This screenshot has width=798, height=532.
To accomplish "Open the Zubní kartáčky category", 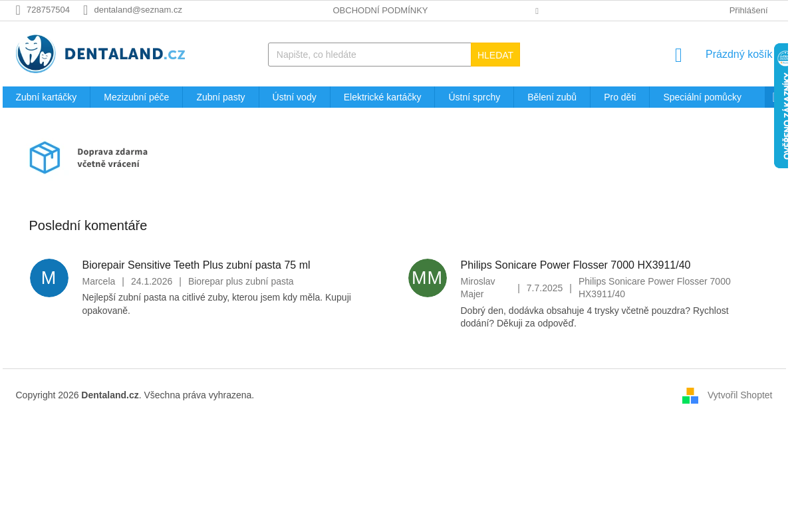I will pyautogui.click(x=46, y=97).
